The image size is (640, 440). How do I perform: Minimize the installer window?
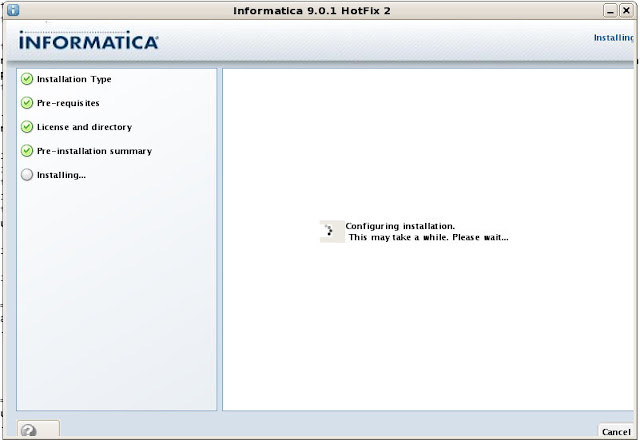coord(610,11)
